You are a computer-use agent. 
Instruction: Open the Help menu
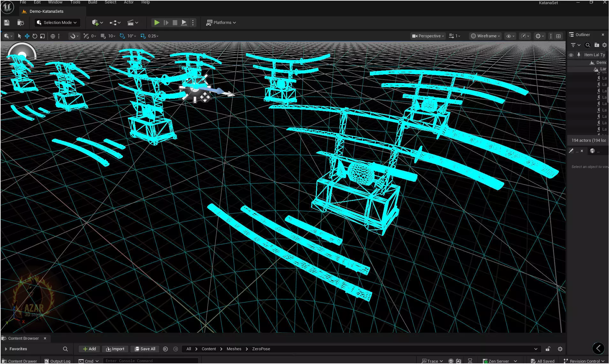146,2
